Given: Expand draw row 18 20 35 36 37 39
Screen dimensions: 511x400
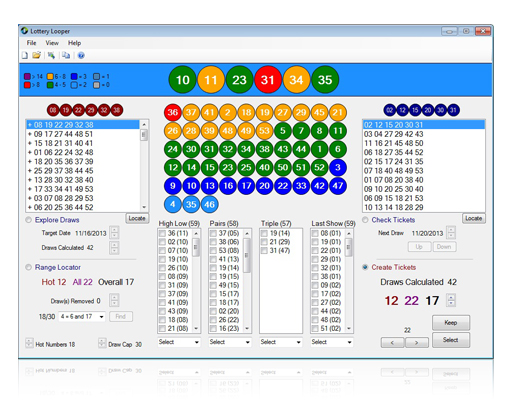Looking at the screenshot, I should pyautogui.click(x=30, y=162).
